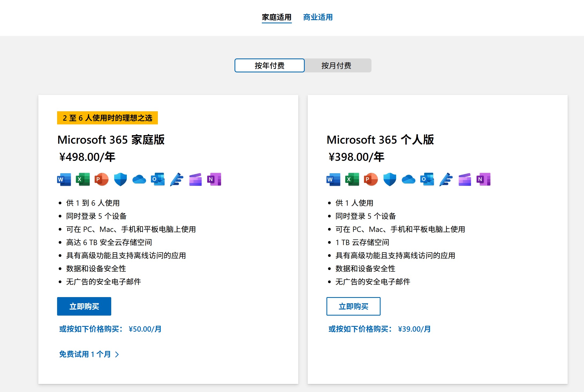Click Word icon in Microsoft 365 家庭版 card

click(x=64, y=179)
